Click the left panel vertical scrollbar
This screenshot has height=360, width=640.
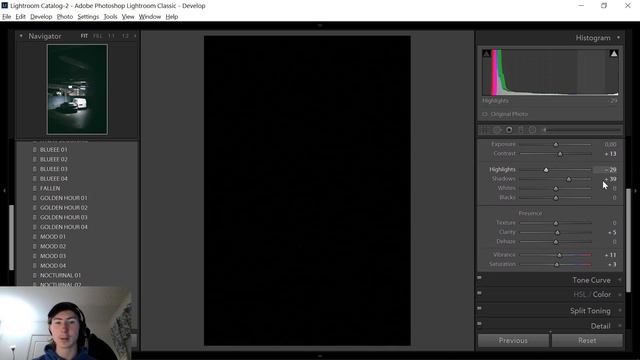tap(11, 237)
